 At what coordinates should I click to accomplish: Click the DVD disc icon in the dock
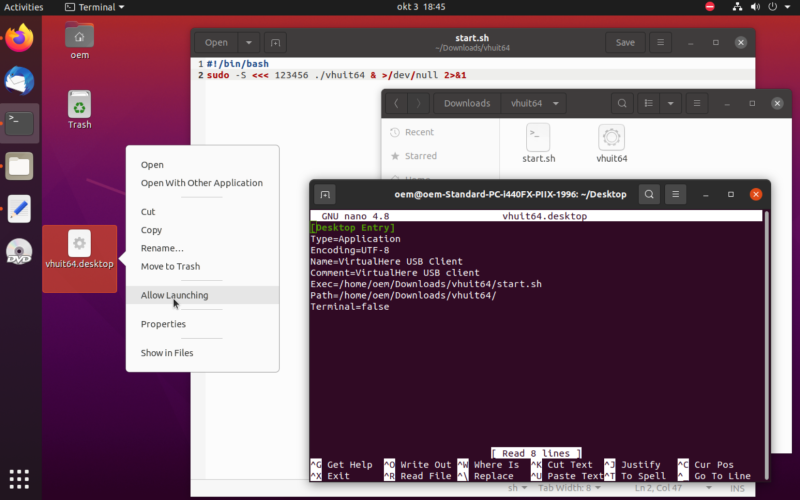19,252
